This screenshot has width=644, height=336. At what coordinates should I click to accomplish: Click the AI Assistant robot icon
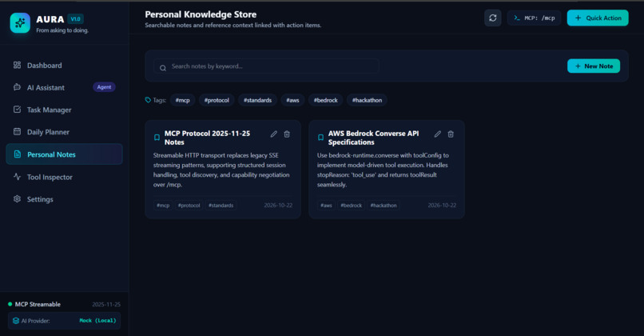click(17, 87)
